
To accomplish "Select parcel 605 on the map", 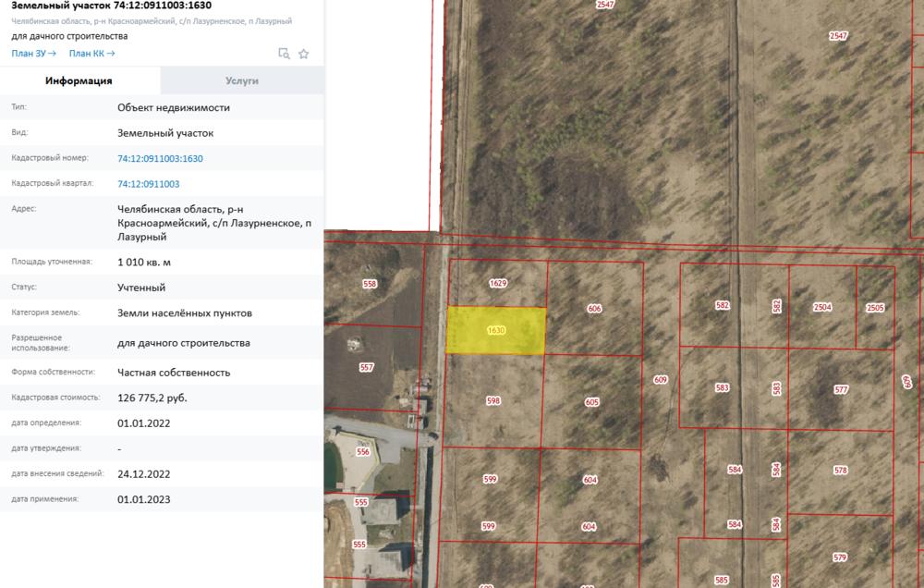I will click(592, 402).
